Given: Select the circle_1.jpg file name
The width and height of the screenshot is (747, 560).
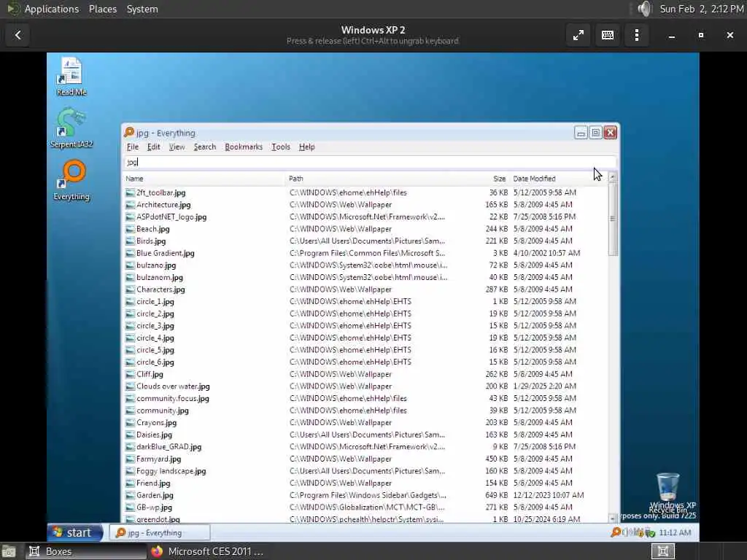Looking at the screenshot, I should (x=155, y=302).
